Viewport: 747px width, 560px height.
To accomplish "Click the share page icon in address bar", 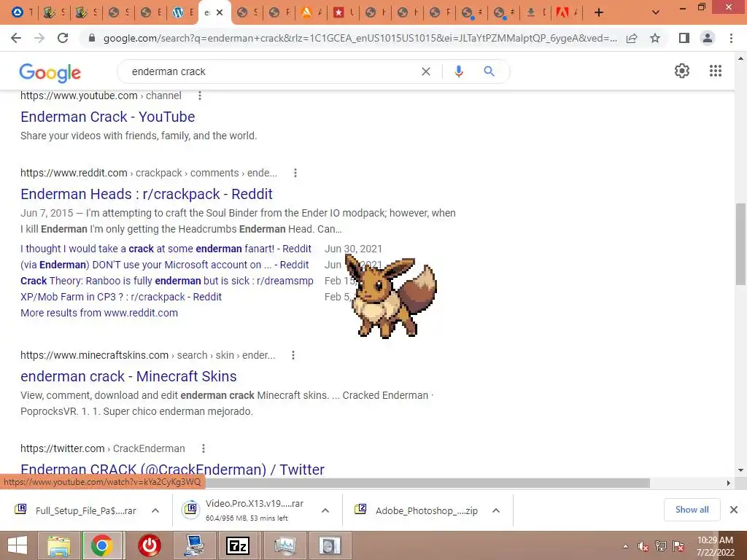I will [x=632, y=38].
